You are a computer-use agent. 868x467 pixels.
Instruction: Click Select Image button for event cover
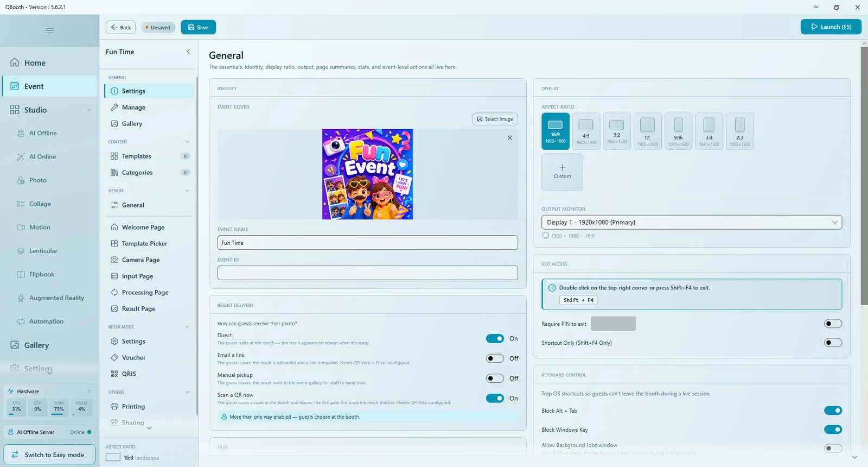coord(495,119)
